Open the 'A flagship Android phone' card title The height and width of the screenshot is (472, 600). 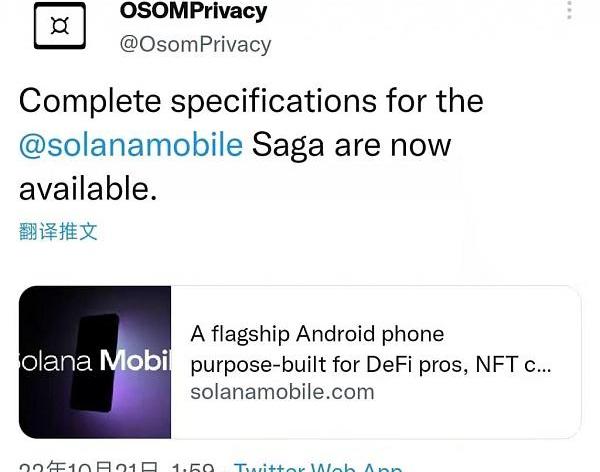317,334
